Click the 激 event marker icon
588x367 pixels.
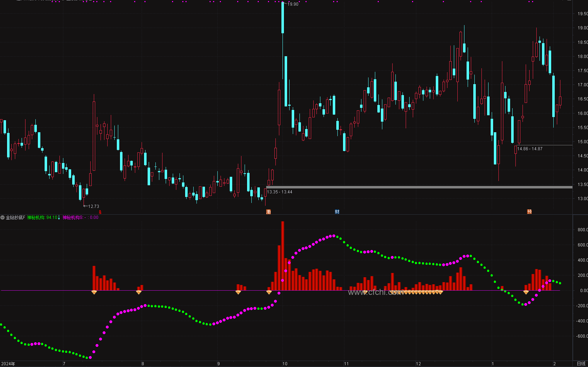[269, 212]
